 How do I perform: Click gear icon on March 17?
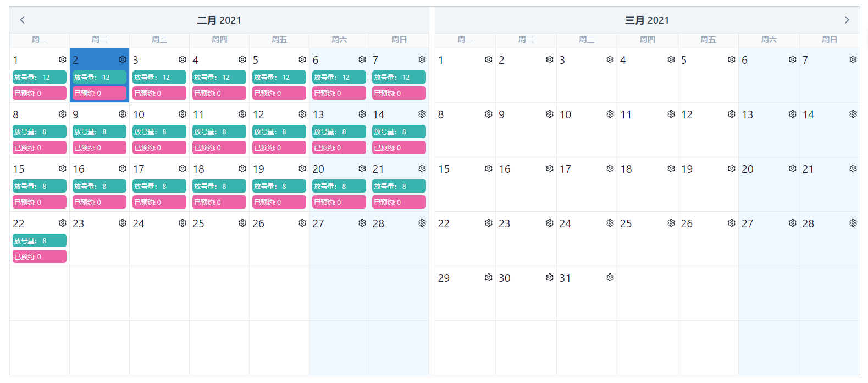pos(610,168)
